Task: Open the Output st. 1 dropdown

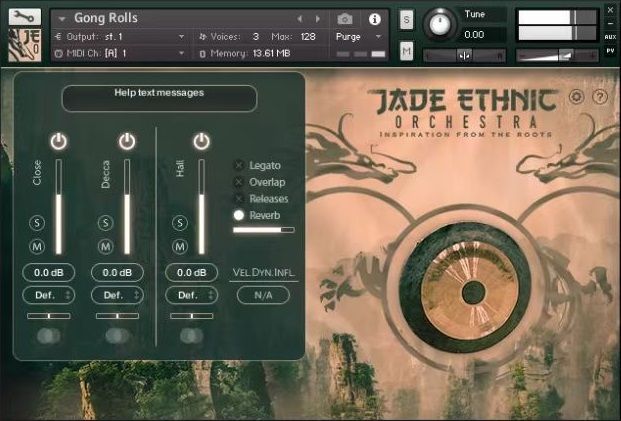Action: 120,37
